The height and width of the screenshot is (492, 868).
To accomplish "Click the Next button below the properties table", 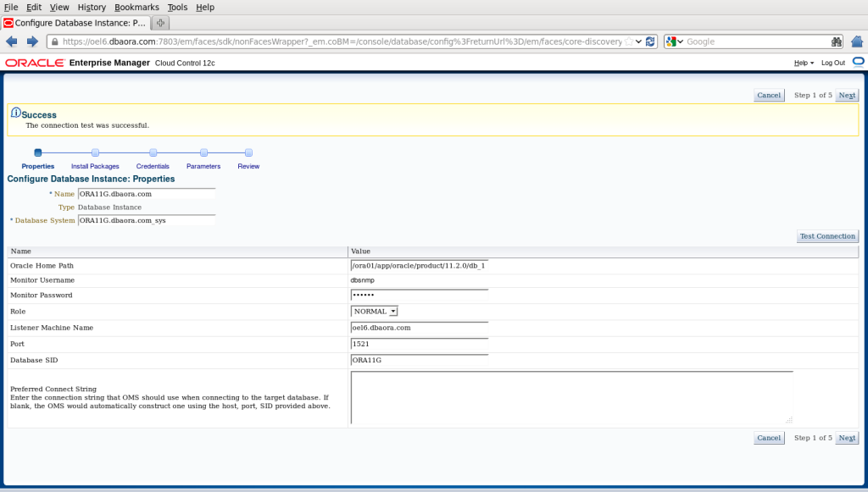I will click(x=847, y=438).
